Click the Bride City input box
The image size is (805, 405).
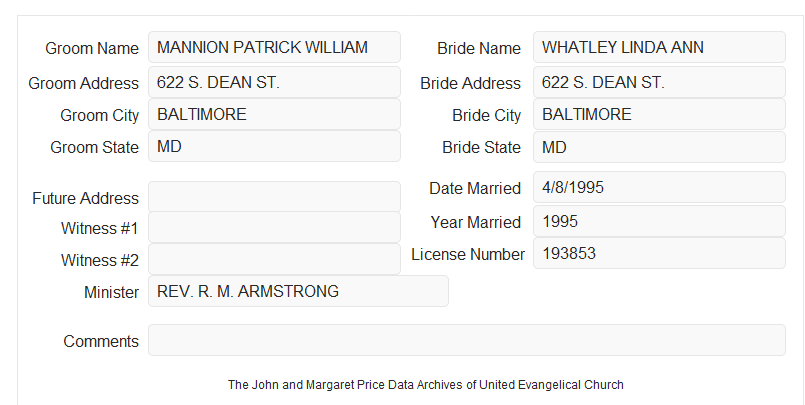(x=659, y=114)
